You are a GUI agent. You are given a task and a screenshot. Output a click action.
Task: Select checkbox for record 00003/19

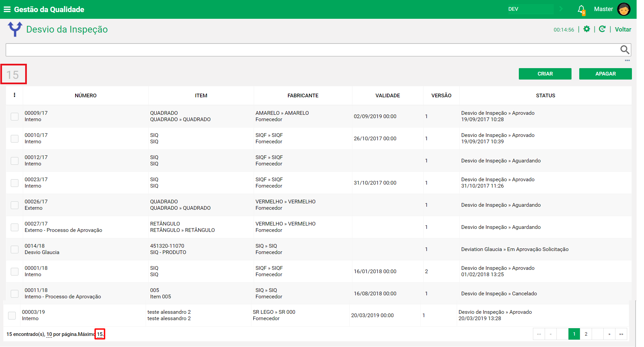tap(12, 315)
